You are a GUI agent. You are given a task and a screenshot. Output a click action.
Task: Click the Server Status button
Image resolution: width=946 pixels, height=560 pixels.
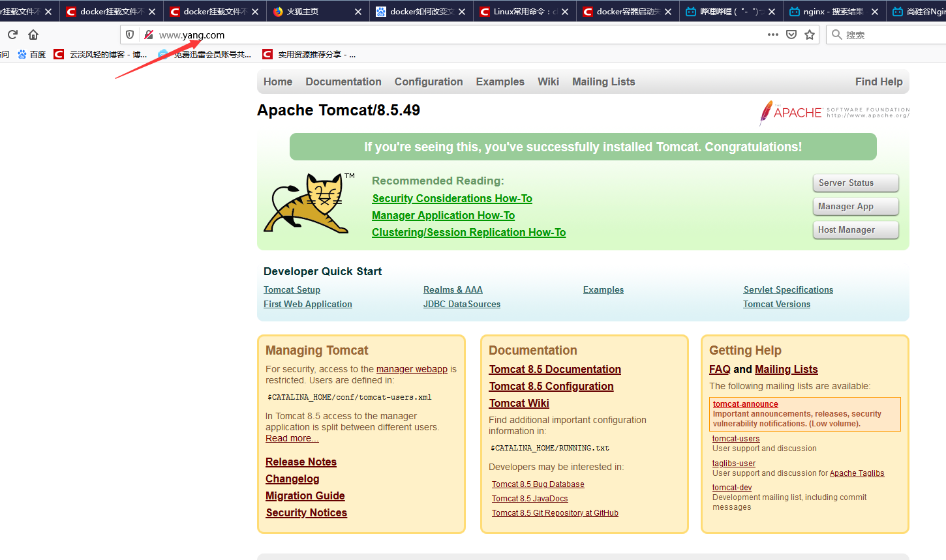click(856, 183)
